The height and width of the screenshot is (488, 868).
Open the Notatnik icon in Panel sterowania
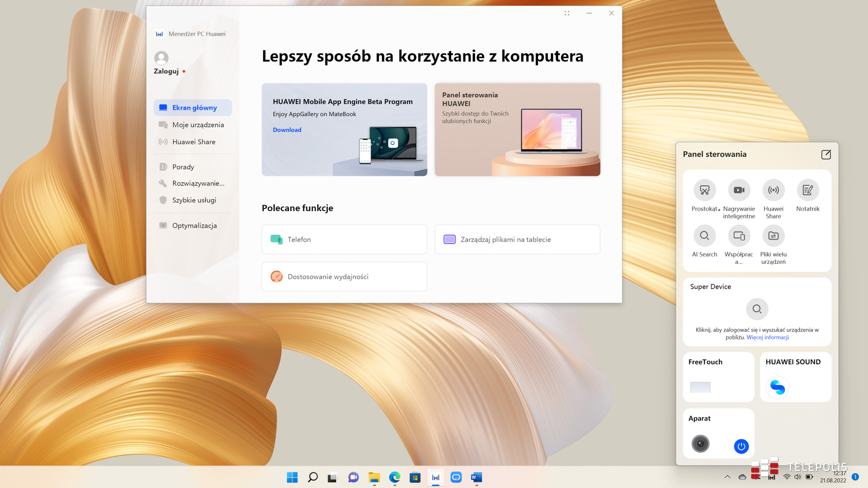click(807, 190)
